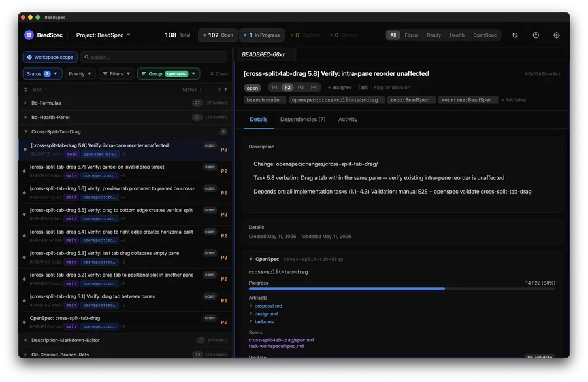The height and width of the screenshot is (382, 588).
Task: Click the 14 / 22 progress bar
Action: point(402,288)
